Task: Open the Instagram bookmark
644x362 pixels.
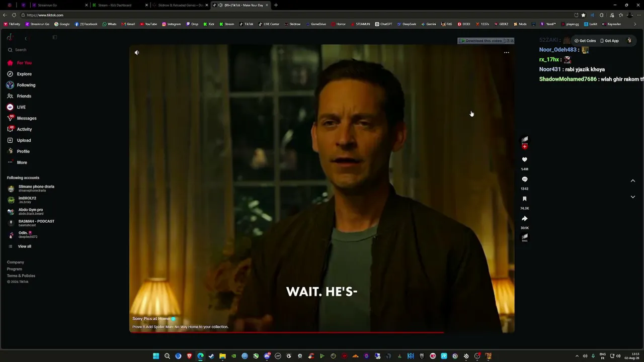Action: point(172,24)
